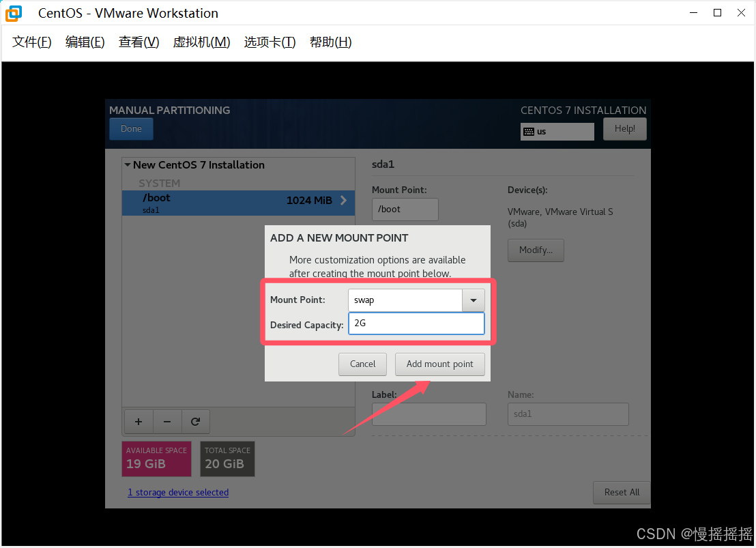Click the plus icon to add a partition
Viewport: 756px width, 548px height.
[139, 421]
